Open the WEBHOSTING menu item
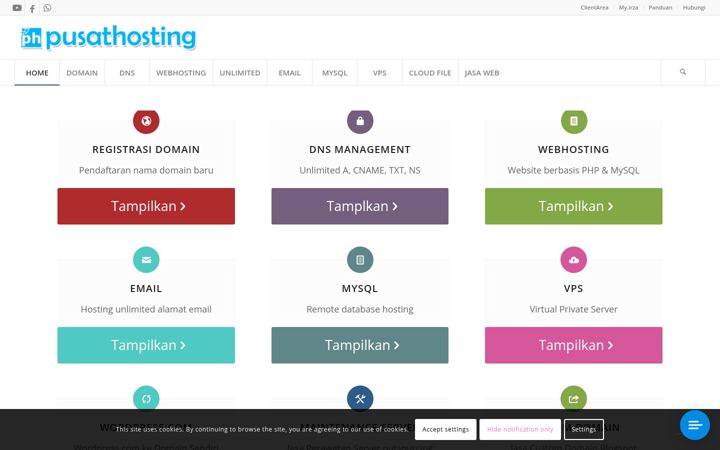This screenshot has height=450, width=720. [x=181, y=73]
